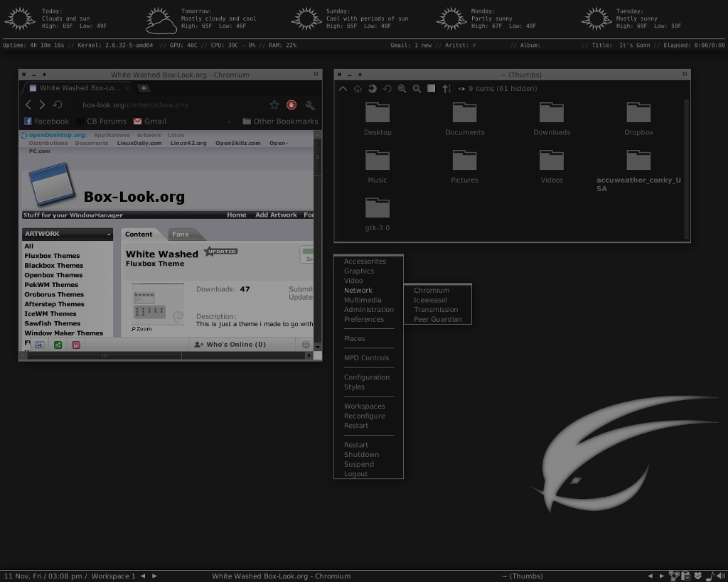Collapse the ARTWORK sidebar section
728x582 pixels.
[109, 235]
